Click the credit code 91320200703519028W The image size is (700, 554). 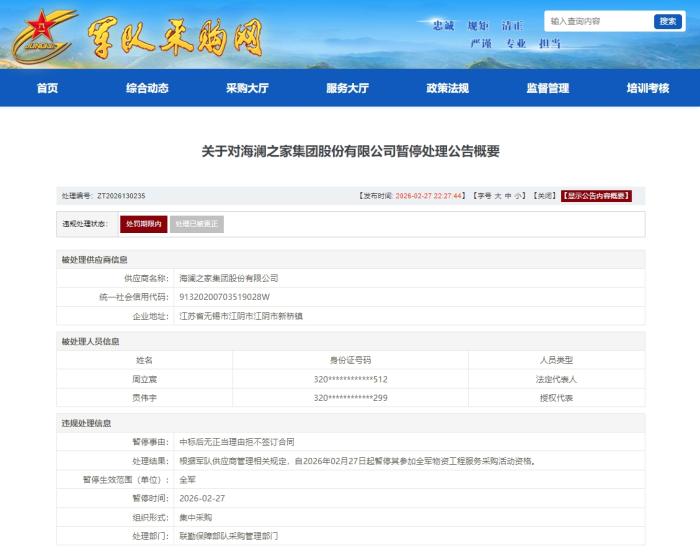point(224,297)
